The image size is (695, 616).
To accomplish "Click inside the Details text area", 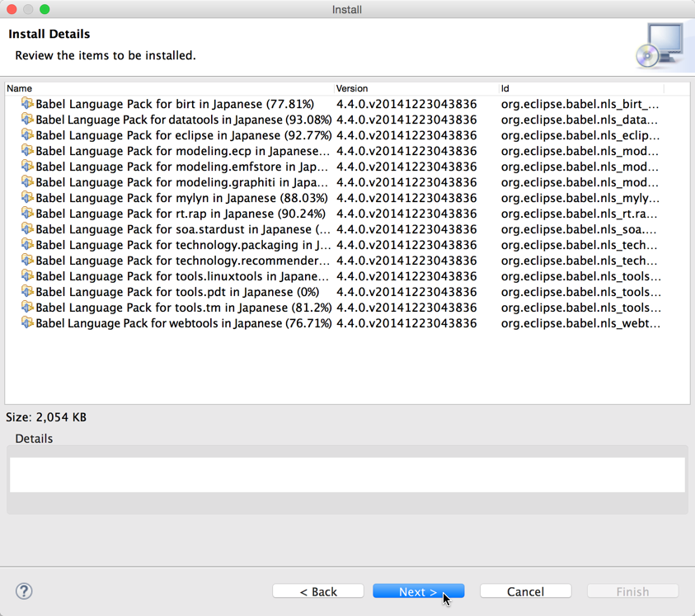I will pos(347,474).
